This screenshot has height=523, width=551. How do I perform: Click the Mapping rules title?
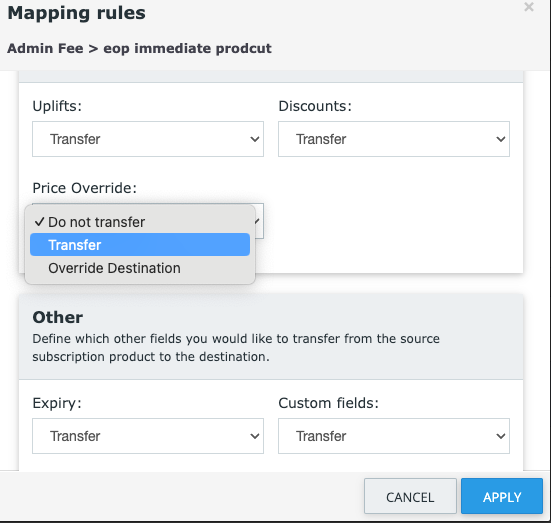point(76,13)
